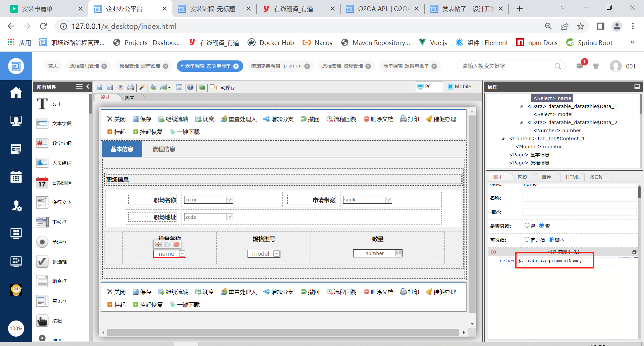Open the model select dropdown arrow
The image size is (644, 346).
point(277,254)
